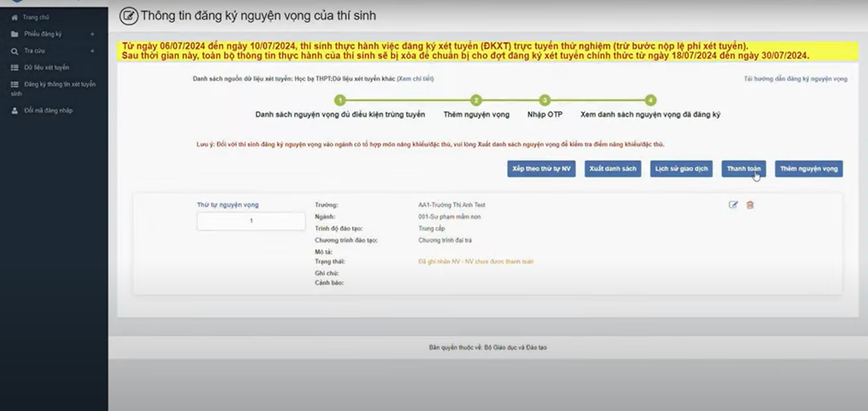Click the Trung cấp value

tap(431, 229)
